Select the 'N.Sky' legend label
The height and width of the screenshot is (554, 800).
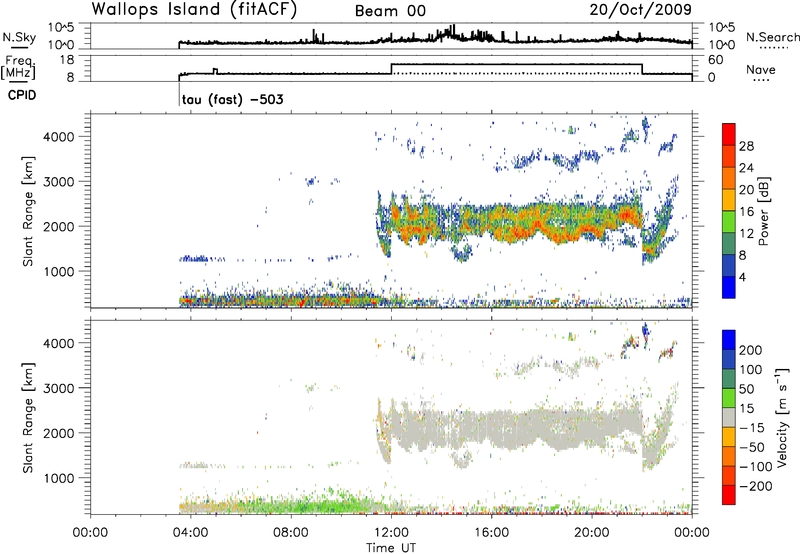point(19,37)
